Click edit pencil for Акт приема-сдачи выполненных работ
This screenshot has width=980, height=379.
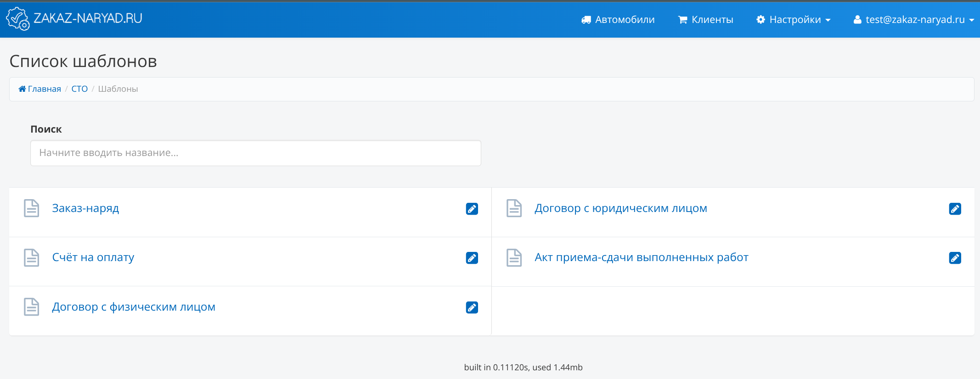pos(955,258)
